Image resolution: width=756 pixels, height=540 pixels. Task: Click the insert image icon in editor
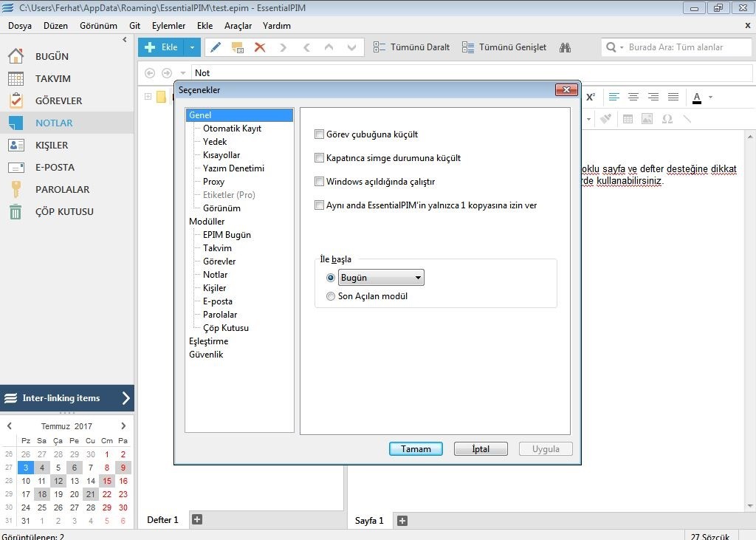tap(647, 119)
